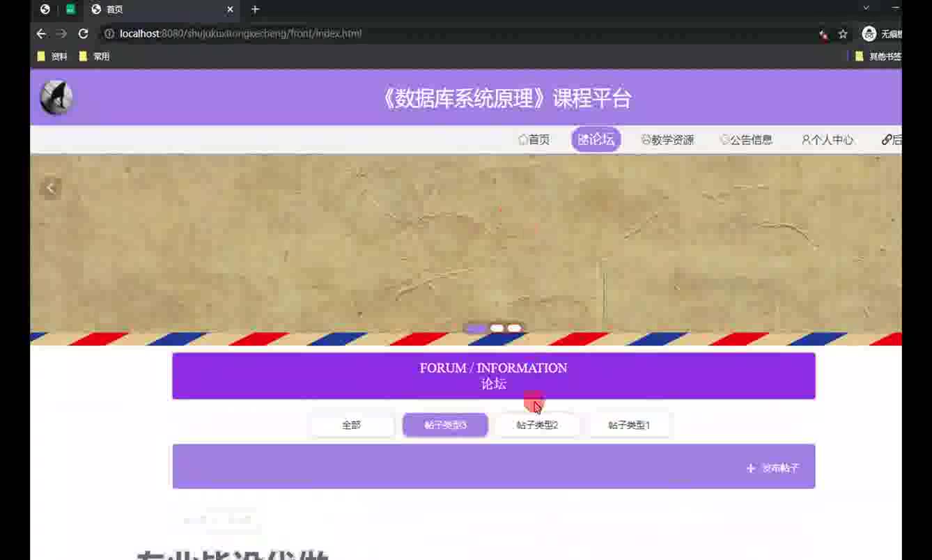Click the site info icon in address bar
The height and width of the screenshot is (560, 932).
pyautogui.click(x=109, y=33)
